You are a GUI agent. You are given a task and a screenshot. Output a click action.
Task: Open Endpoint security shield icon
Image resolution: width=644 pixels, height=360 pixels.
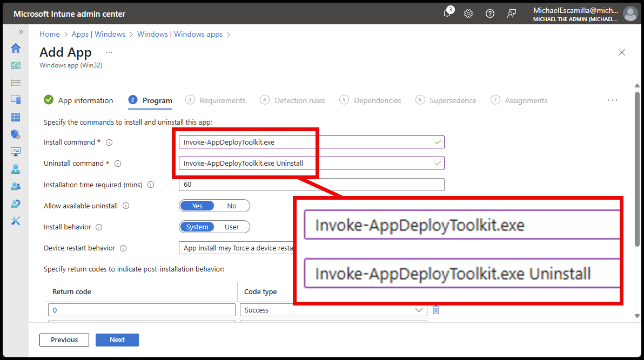click(16, 134)
